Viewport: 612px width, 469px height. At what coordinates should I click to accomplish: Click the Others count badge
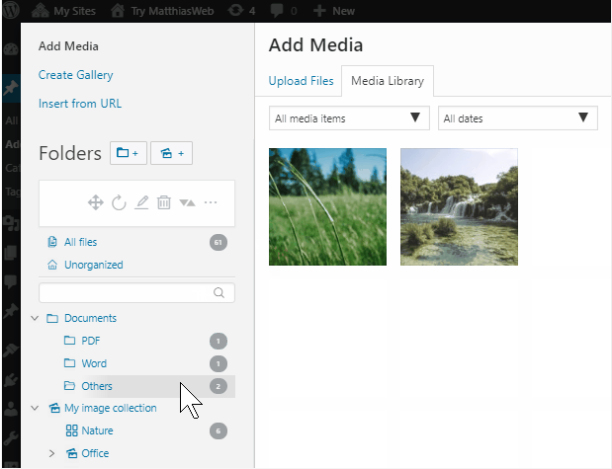[218, 386]
